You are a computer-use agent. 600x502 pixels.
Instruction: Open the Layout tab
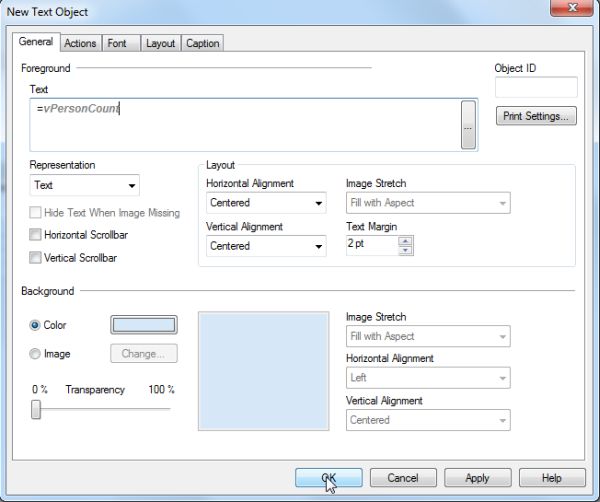pos(160,43)
